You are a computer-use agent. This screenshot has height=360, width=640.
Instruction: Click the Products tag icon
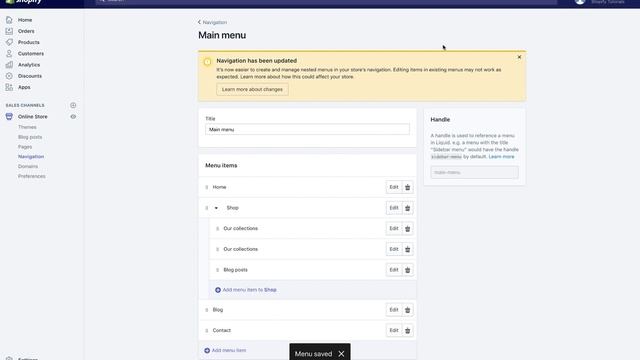click(x=9, y=42)
